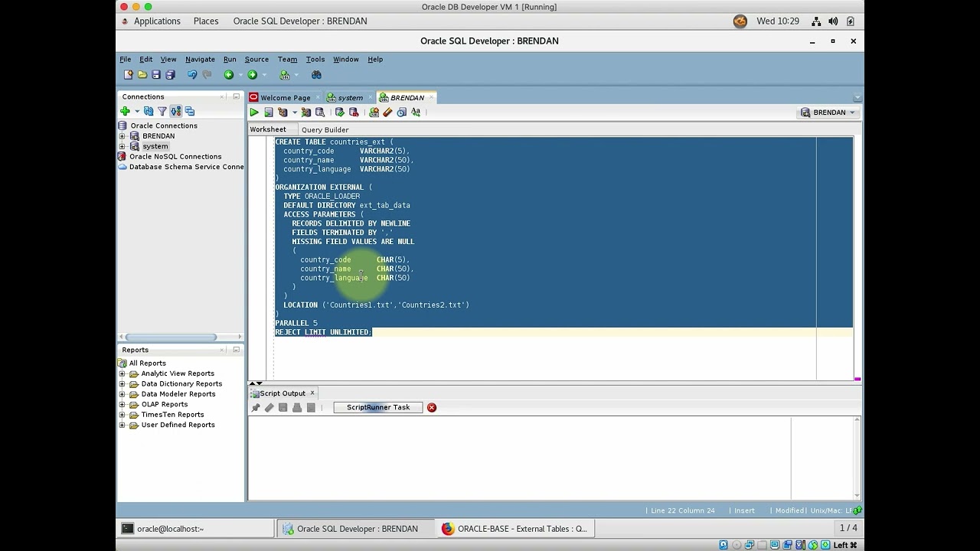Toggle the highlighted schema-sort icon in Connections toolbar
The width and height of the screenshot is (980, 551).
click(x=175, y=112)
